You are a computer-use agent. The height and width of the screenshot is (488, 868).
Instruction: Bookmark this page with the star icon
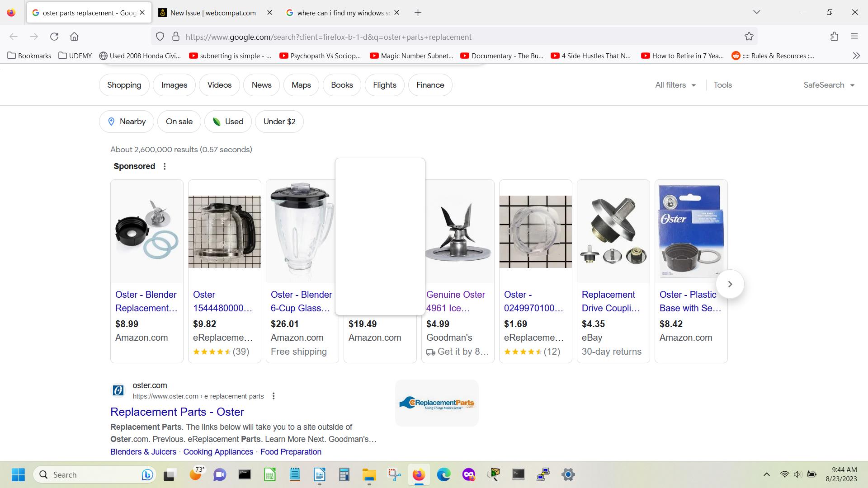click(x=749, y=37)
